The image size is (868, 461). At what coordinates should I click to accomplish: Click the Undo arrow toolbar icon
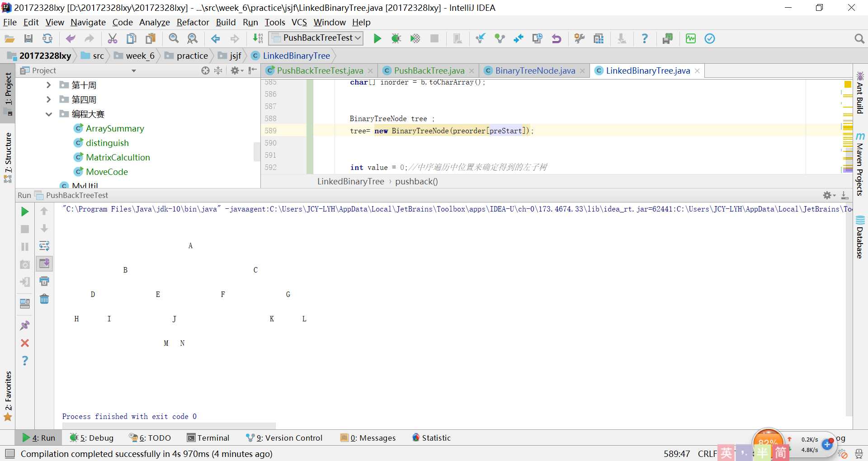click(71, 39)
